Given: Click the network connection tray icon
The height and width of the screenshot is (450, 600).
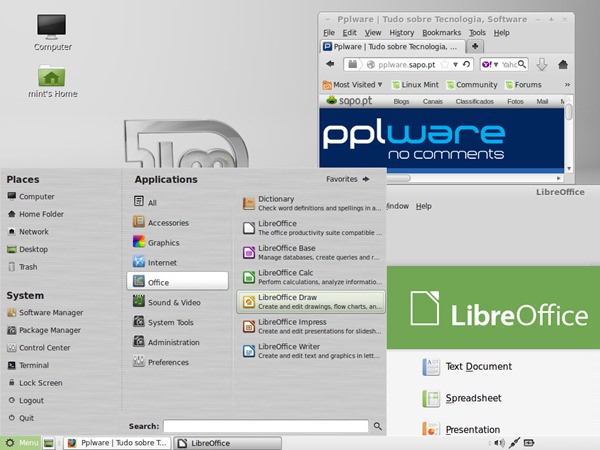Looking at the screenshot, I should (x=514, y=443).
